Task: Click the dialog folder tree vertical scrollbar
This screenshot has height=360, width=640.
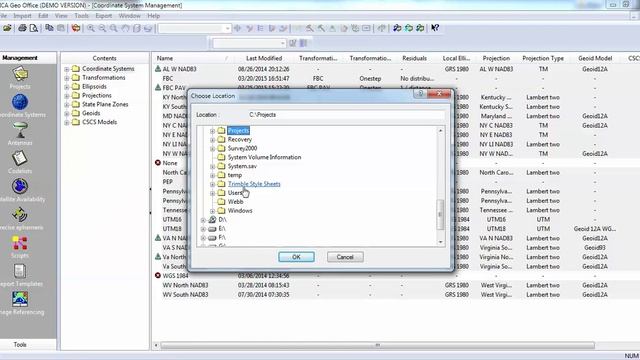Action: coord(440,186)
